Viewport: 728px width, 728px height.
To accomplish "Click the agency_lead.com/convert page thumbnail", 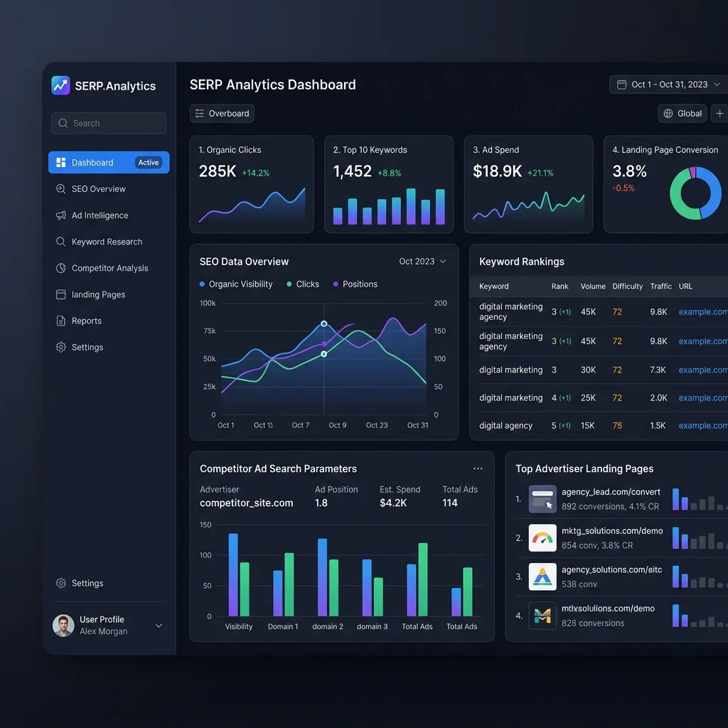I will pos(542,499).
